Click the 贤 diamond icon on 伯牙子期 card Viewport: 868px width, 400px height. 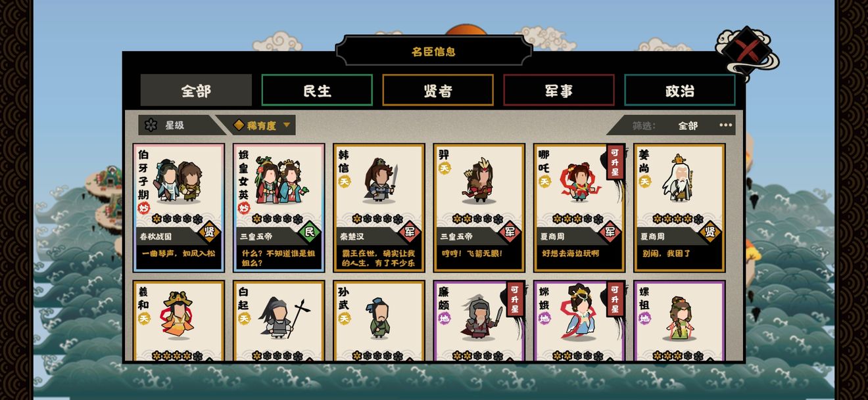(x=209, y=231)
